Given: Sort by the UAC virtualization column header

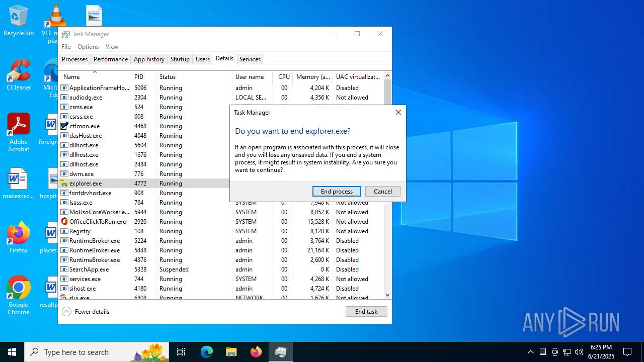Looking at the screenshot, I should [x=358, y=77].
